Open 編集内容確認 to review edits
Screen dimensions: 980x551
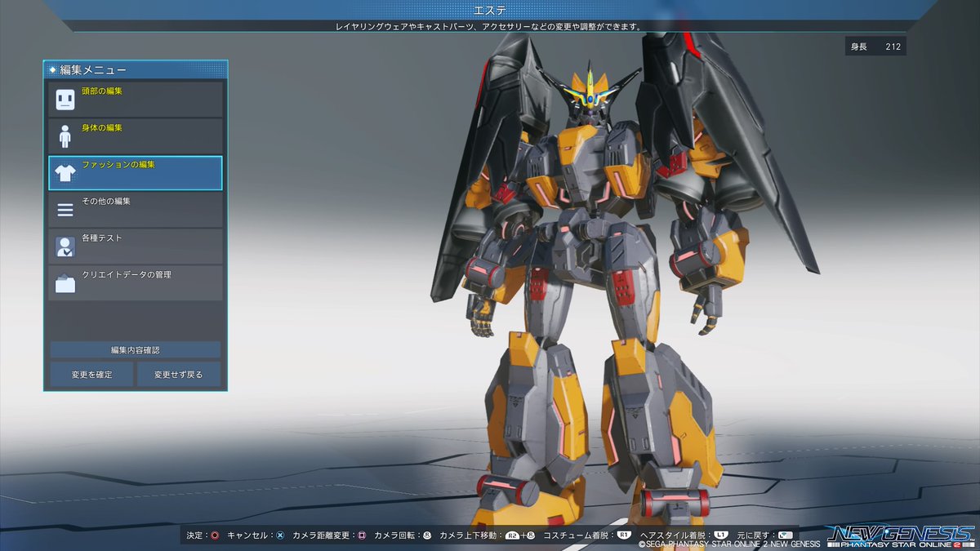click(136, 349)
